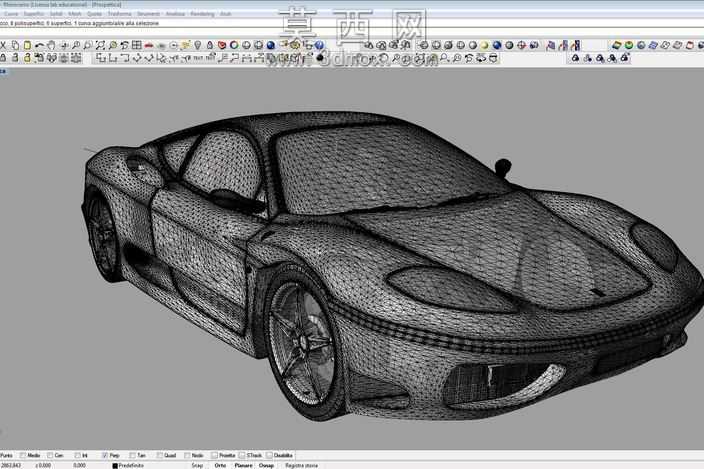Click the colorful layers stack icon

click(616, 45)
